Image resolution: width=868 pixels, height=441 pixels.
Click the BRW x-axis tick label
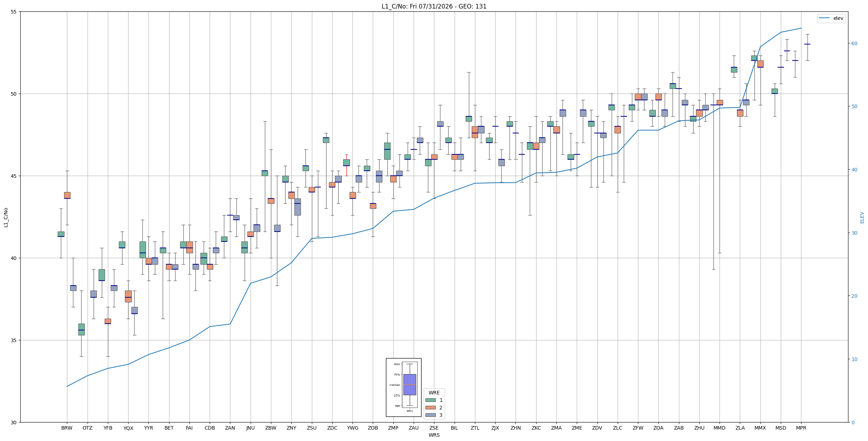[67, 428]
